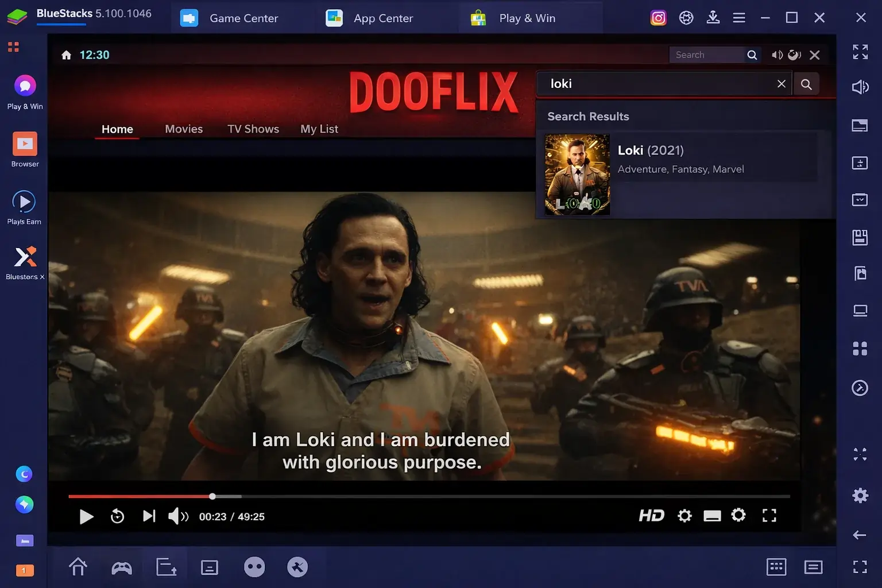Open the TV Shows tab
This screenshot has height=588, width=882.
coord(253,129)
